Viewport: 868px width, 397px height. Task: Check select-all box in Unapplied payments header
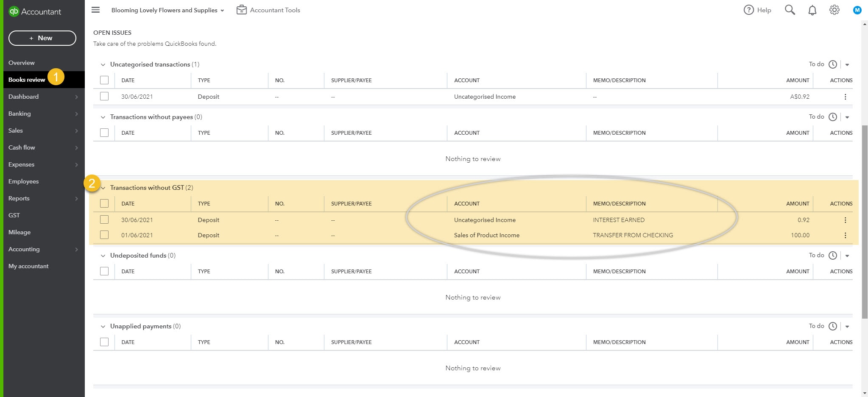[x=104, y=342]
